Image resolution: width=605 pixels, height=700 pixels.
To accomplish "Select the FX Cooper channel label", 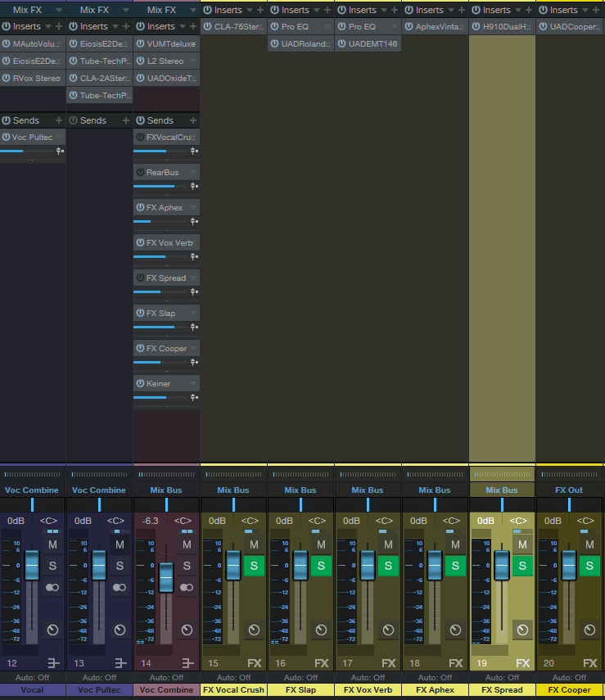I will point(569,689).
